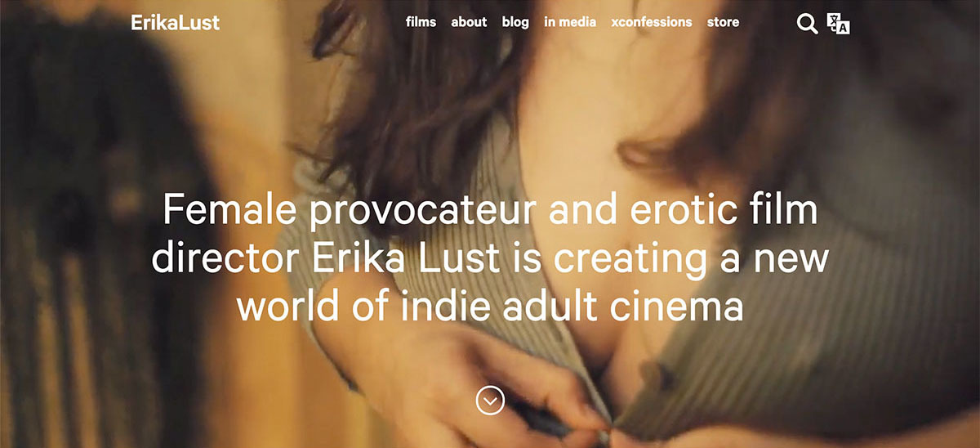Viewport: 980px width, 448px height.
Task: Open the store page
Action: click(x=723, y=22)
